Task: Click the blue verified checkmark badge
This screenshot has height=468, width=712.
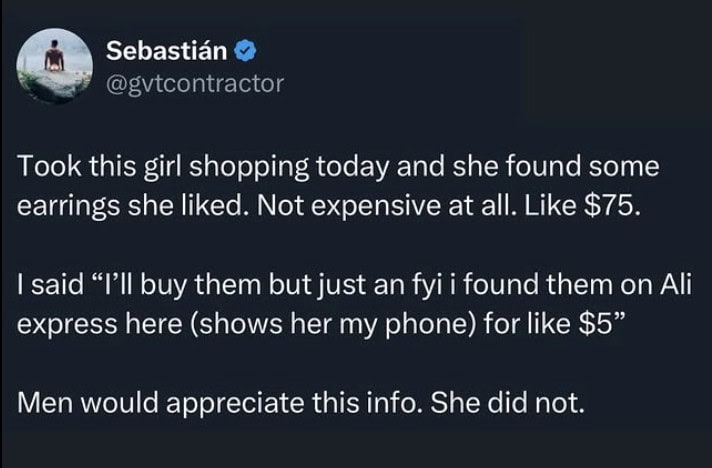Action: click(x=245, y=51)
